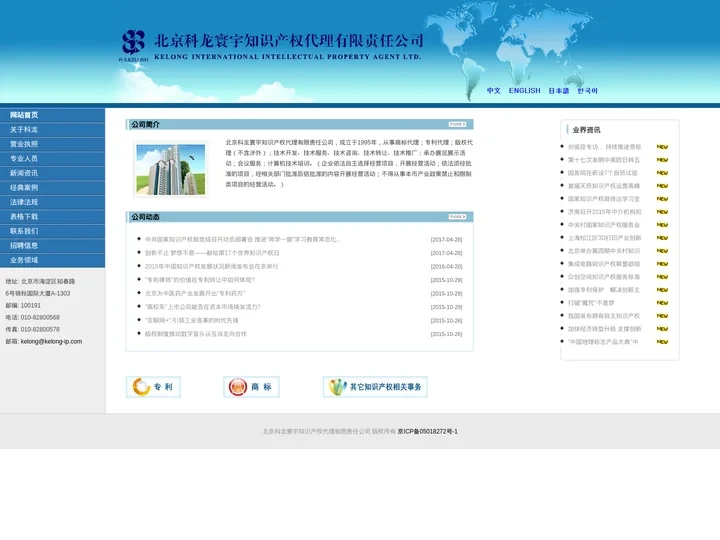This screenshot has width=720, height=540.
Task: Switch language to 한국어
Action: 587,91
